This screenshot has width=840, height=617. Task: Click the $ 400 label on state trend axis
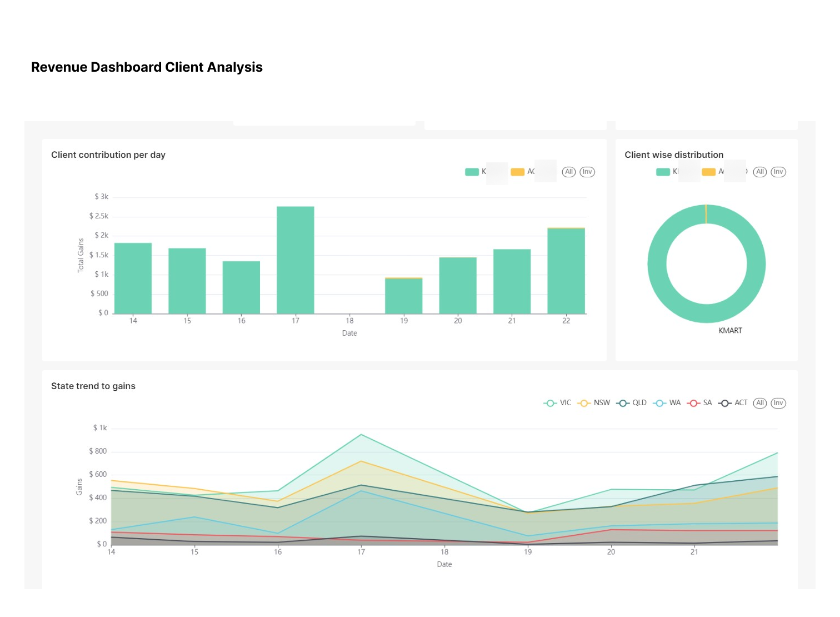tap(98, 497)
